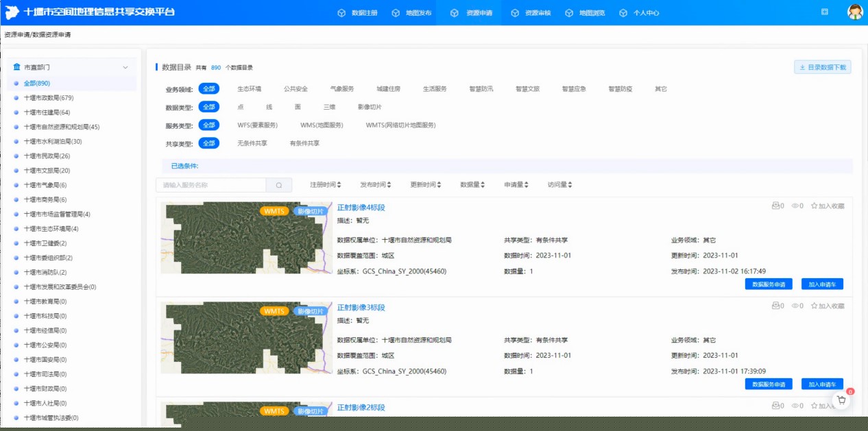Click 数据服务申请 for 正射影像4标段
This screenshot has height=431, width=868.
(x=769, y=284)
